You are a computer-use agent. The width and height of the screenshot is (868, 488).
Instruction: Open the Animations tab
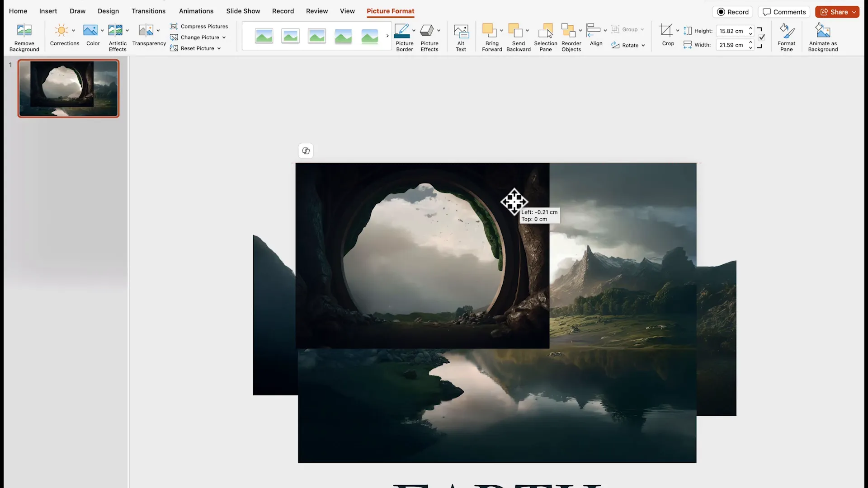[x=196, y=11]
